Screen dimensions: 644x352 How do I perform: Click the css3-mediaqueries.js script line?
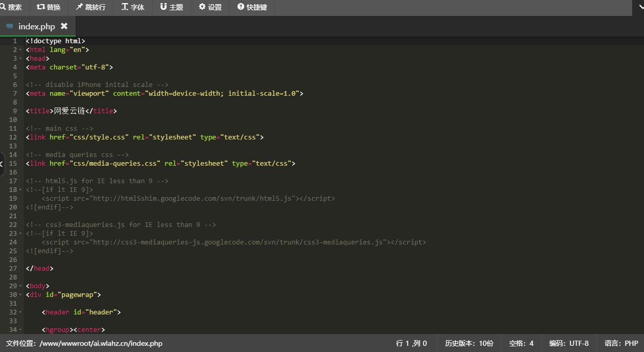point(234,242)
